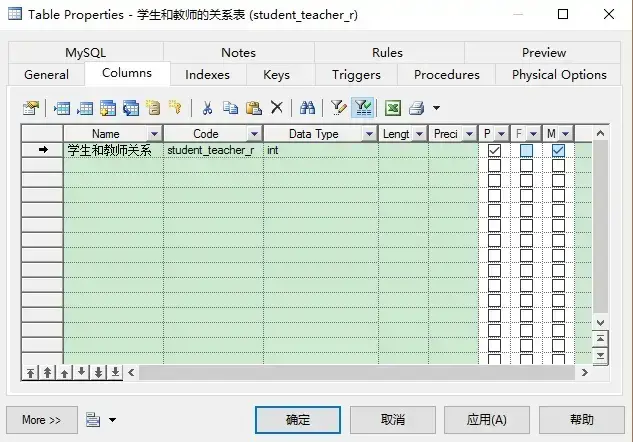The width and height of the screenshot is (633, 442).
Task: Open the M column header dropdown
Action: pyautogui.click(x=565, y=134)
